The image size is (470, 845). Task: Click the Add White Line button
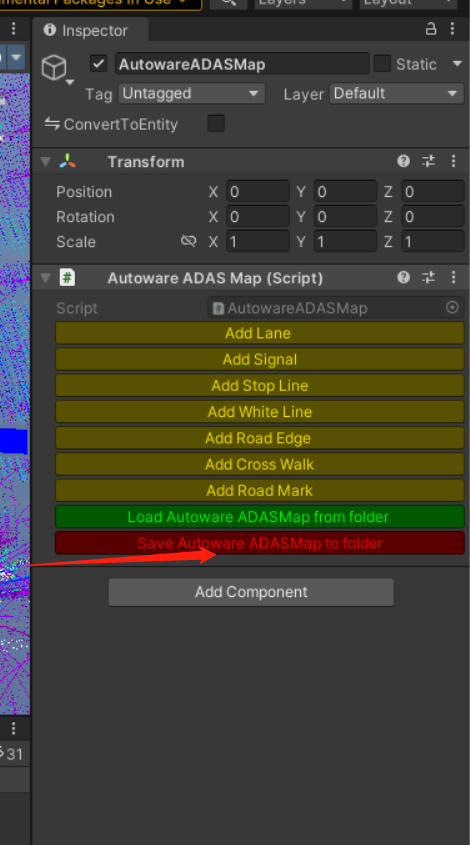[x=259, y=412]
